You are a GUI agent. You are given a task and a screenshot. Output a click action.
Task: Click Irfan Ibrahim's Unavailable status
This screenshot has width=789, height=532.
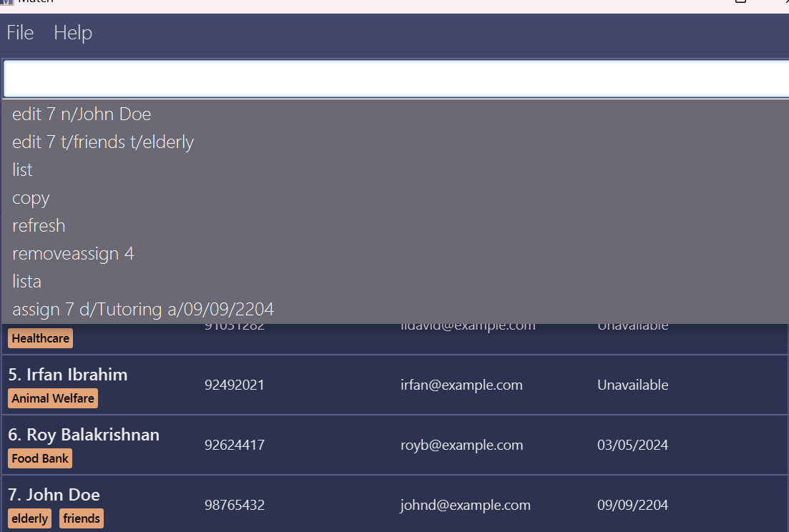pos(632,385)
